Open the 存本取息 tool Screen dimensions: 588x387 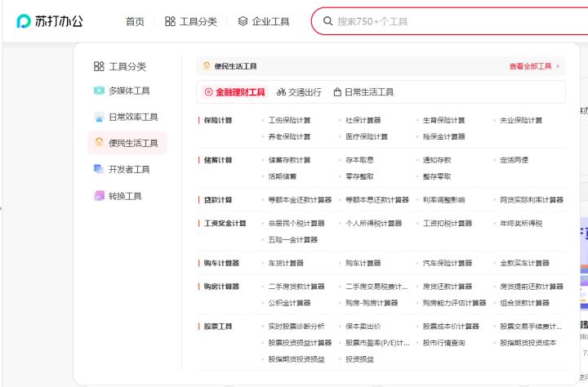359,160
